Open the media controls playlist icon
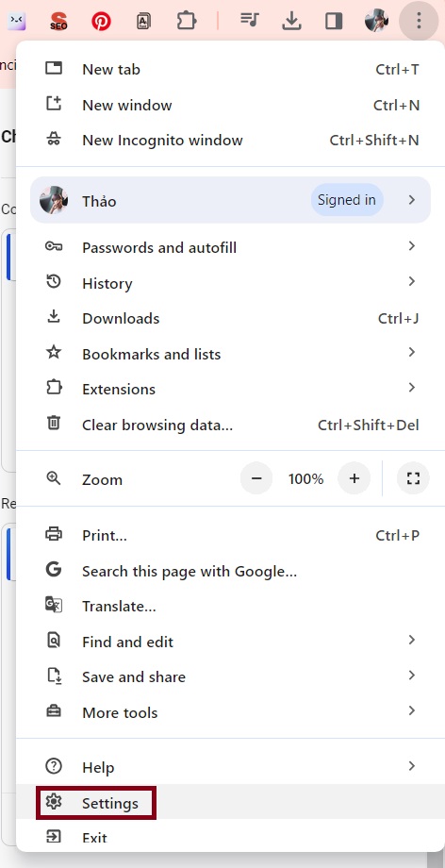The image size is (445, 868). 250,21
